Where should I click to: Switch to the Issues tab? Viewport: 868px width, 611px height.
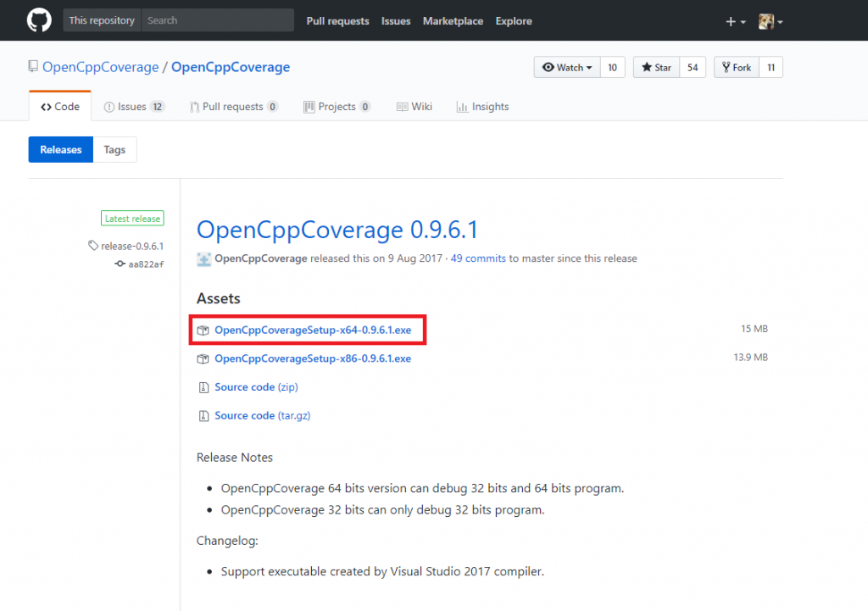[132, 106]
